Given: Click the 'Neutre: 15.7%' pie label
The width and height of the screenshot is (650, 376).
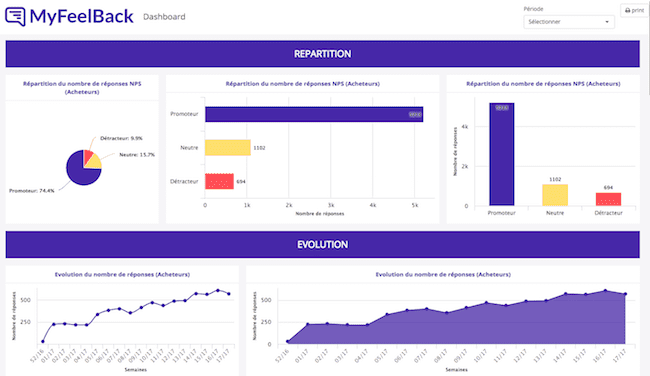Looking at the screenshot, I should click(x=137, y=155).
